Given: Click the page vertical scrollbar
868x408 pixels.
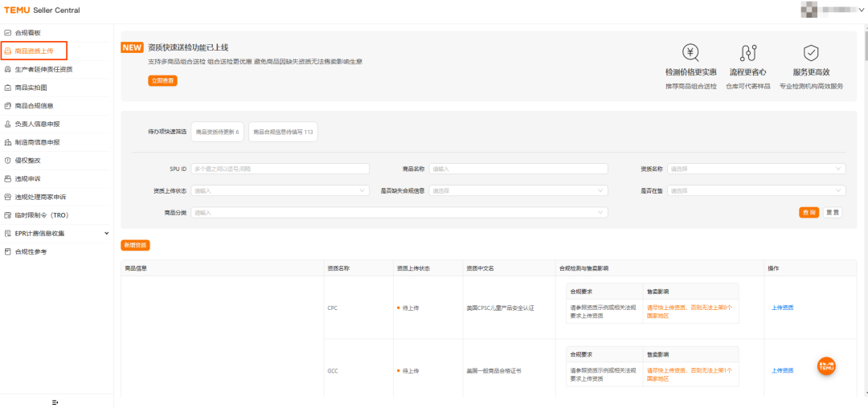Looking at the screenshot, I should (865, 216).
